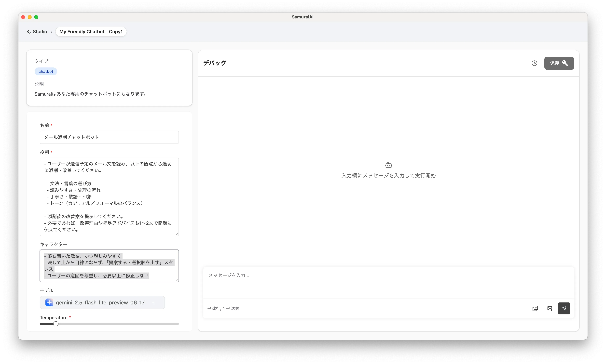Click the wrench icon on save button
The height and width of the screenshot is (364, 606).
(x=565, y=63)
